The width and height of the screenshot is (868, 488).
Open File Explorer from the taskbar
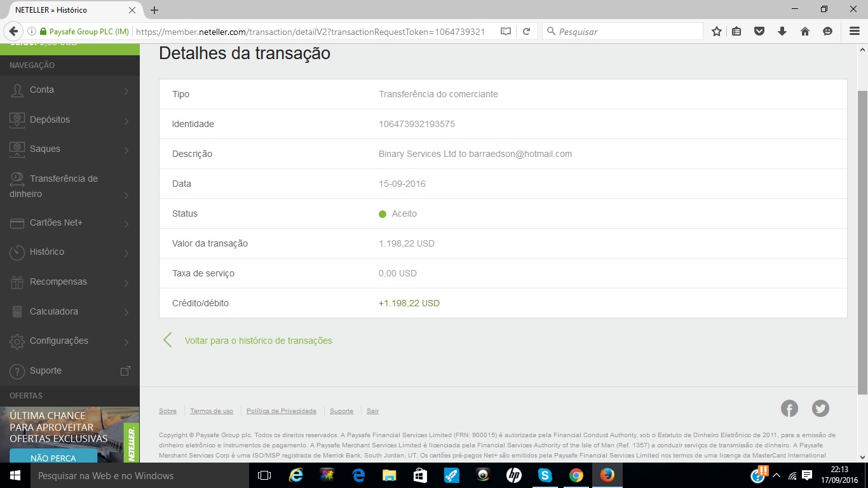click(x=389, y=475)
